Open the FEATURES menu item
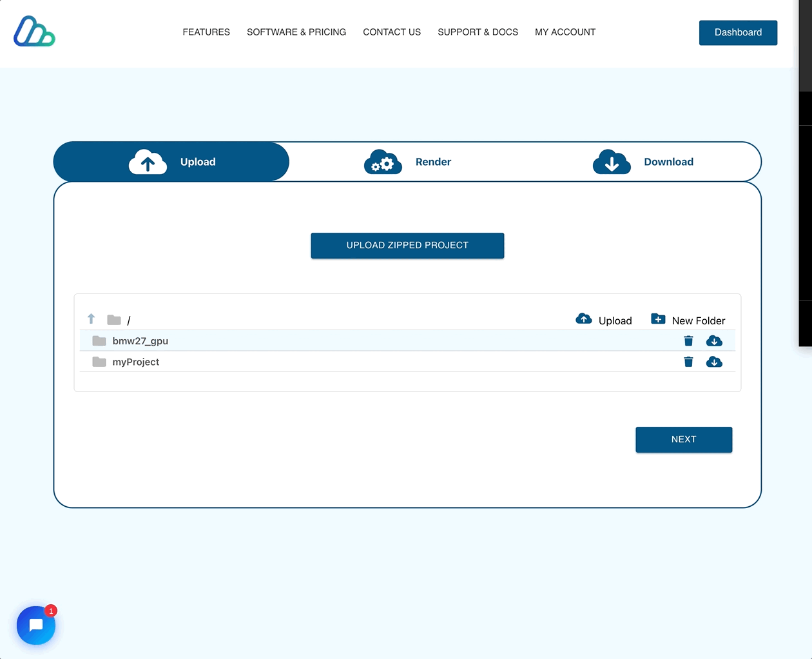812x659 pixels. (206, 32)
